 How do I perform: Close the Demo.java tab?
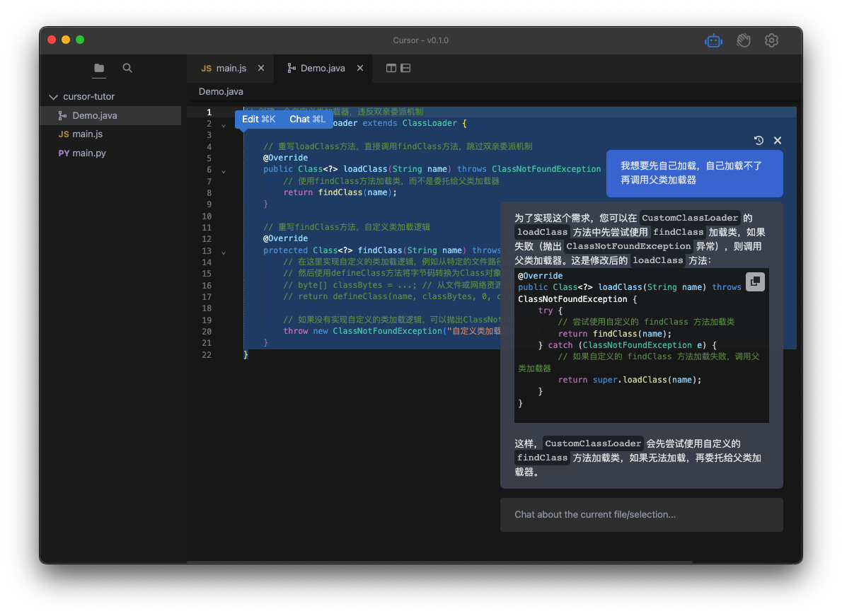(x=360, y=68)
